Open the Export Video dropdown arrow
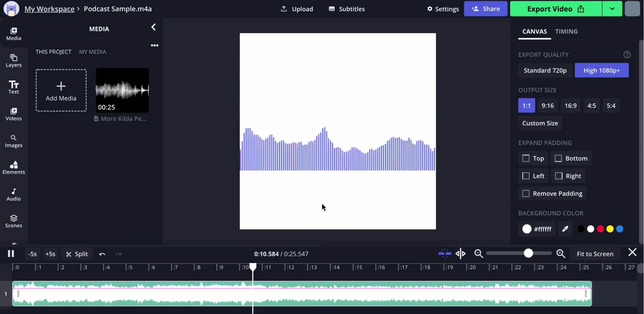This screenshot has height=314, width=644. click(x=612, y=9)
